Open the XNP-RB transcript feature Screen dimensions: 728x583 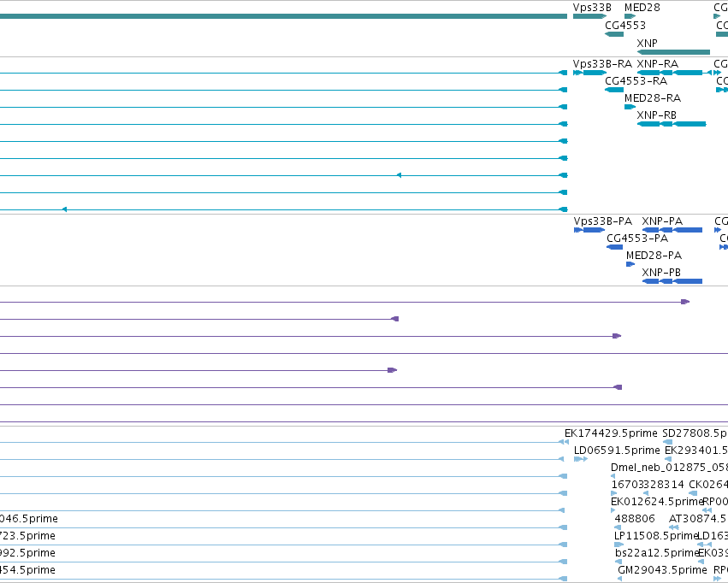(672, 124)
